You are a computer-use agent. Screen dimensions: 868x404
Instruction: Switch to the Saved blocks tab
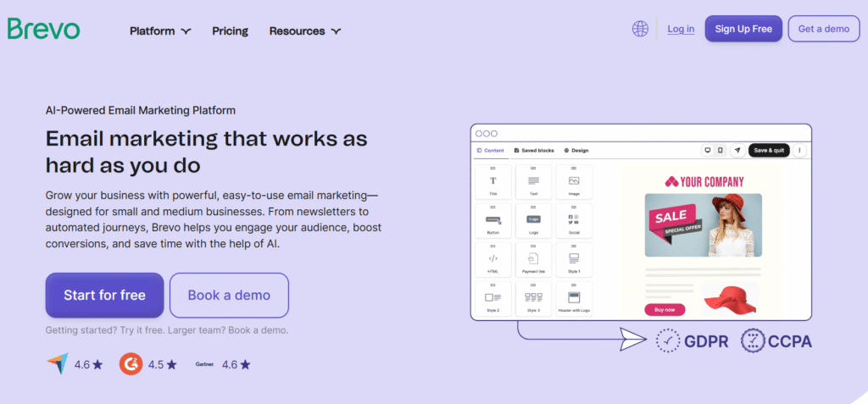(534, 150)
